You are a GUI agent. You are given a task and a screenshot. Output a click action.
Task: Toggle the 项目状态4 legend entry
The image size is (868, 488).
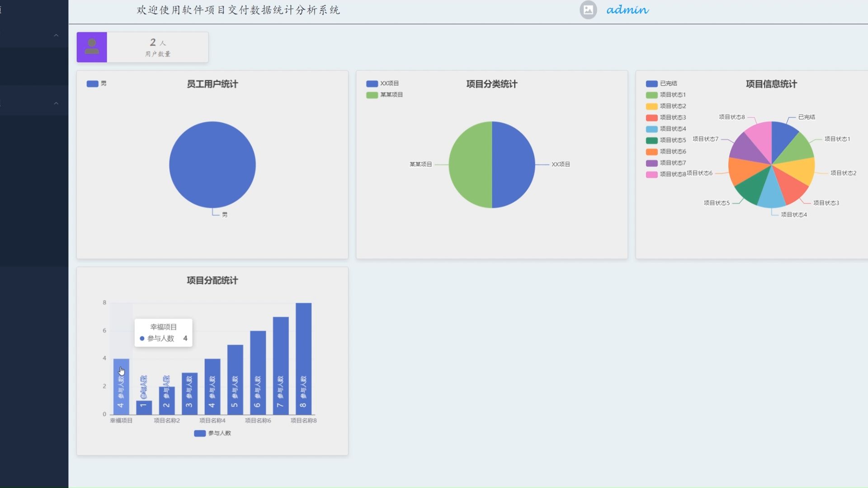666,129
